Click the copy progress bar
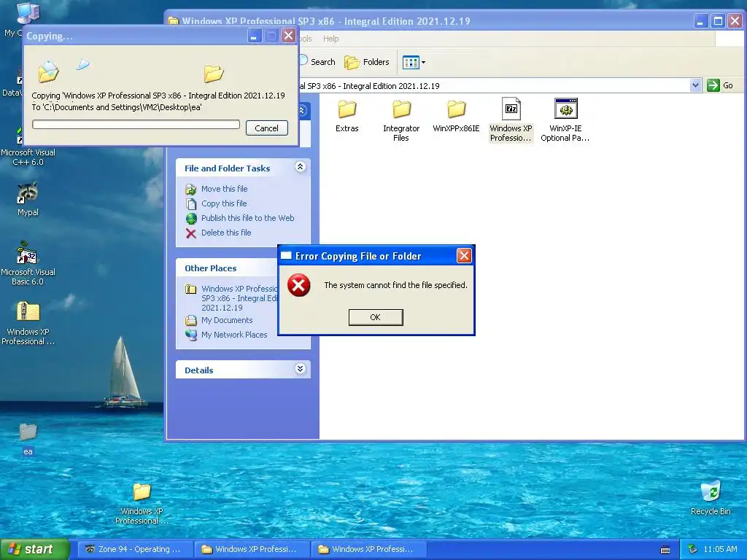The image size is (747, 560). (136, 124)
